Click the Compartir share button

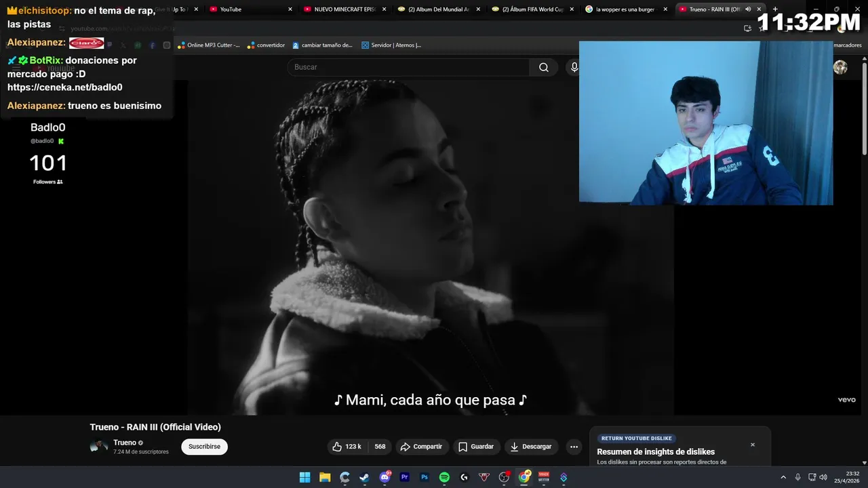pos(421,447)
